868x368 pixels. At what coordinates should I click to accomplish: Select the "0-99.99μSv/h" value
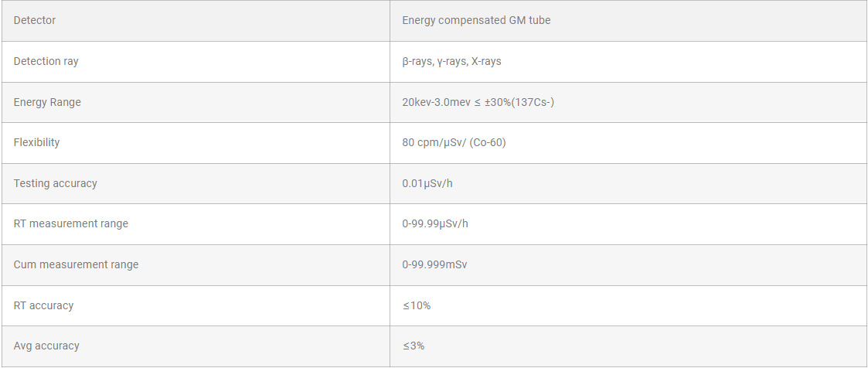click(435, 223)
